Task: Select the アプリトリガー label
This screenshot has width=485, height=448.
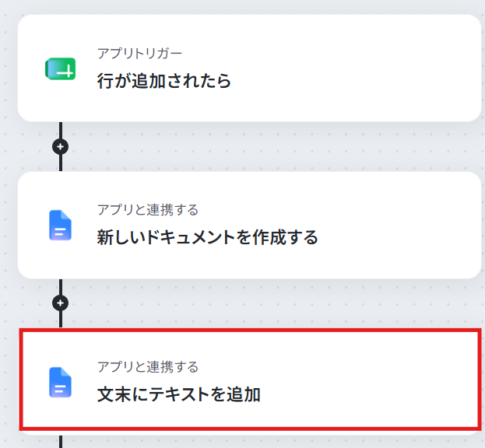Action: coord(139,54)
